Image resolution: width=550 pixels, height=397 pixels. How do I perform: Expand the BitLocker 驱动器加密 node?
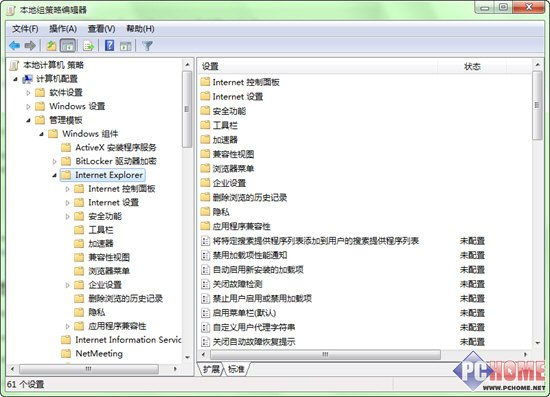click(54, 162)
